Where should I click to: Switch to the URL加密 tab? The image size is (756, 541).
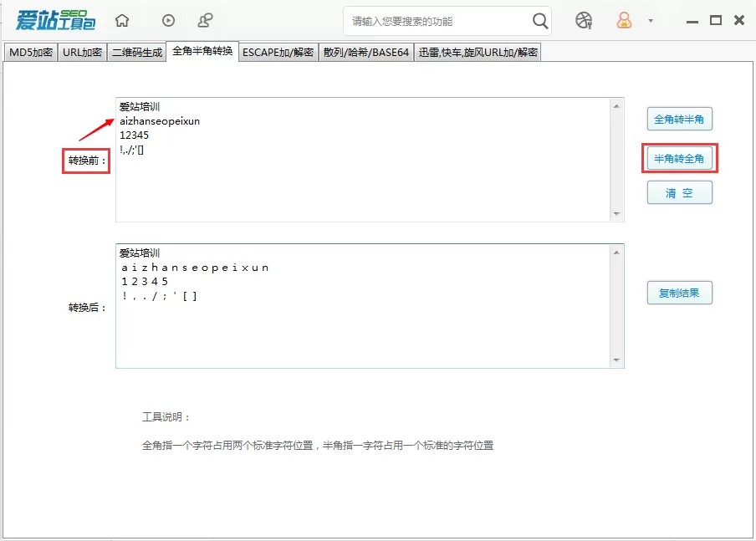[x=83, y=52]
